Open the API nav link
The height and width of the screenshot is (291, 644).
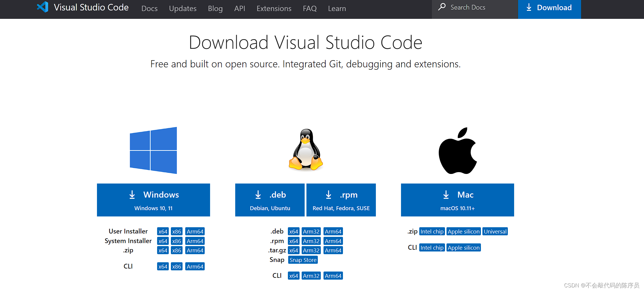[x=239, y=8]
